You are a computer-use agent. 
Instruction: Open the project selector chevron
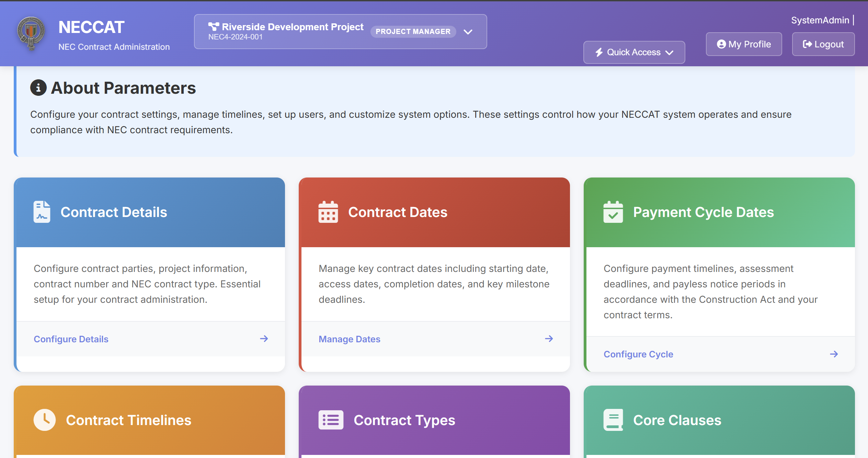pyautogui.click(x=468, y=32)
